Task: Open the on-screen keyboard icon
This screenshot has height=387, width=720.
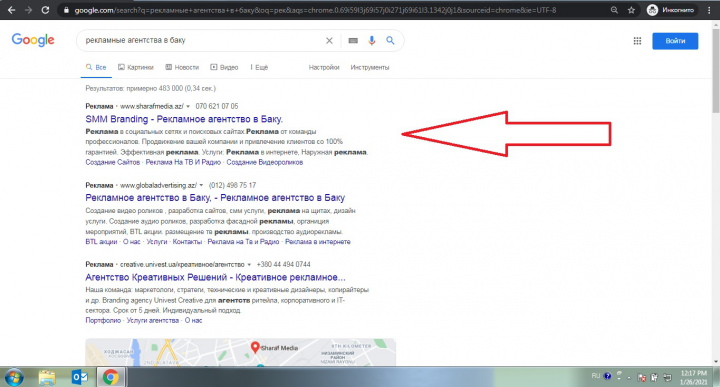Action: [353, 40]
